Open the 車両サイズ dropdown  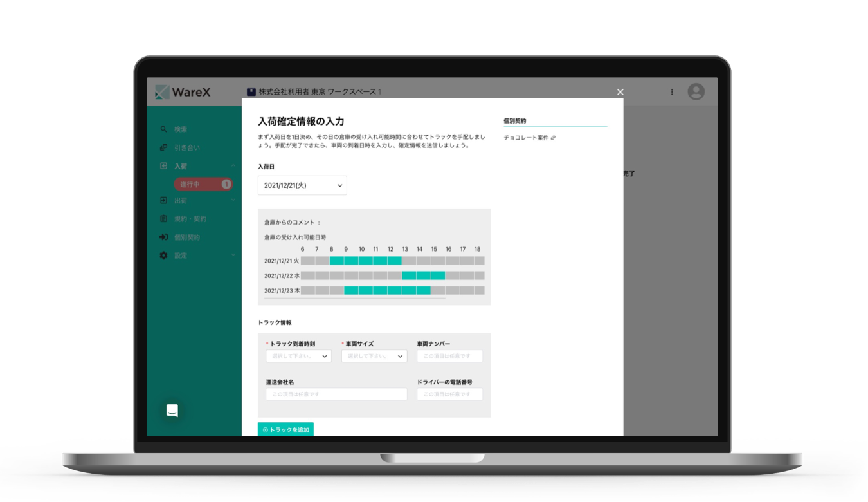(374, 356)
